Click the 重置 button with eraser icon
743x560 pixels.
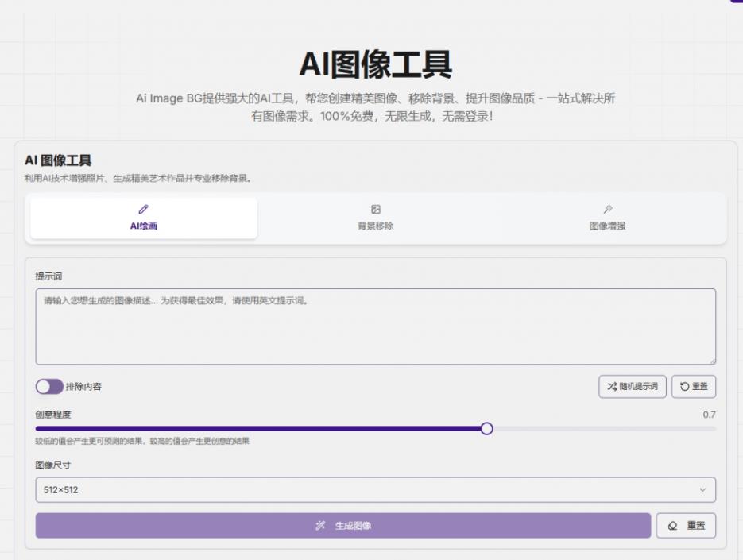click(x=686, y=525)
